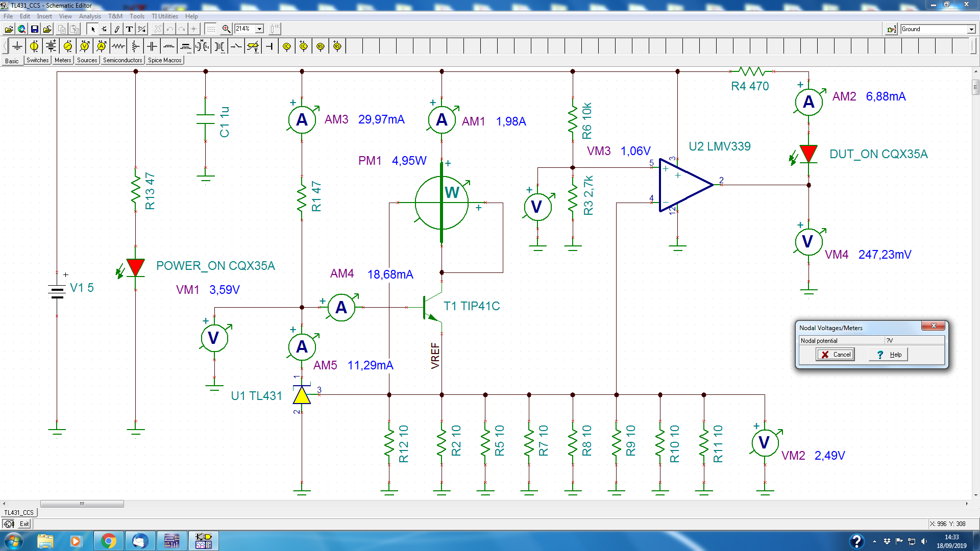Screen dimensions: 980x551
Task: Close the Nodal Voltages/Meters dialog
Action: [x=934, y=326]
